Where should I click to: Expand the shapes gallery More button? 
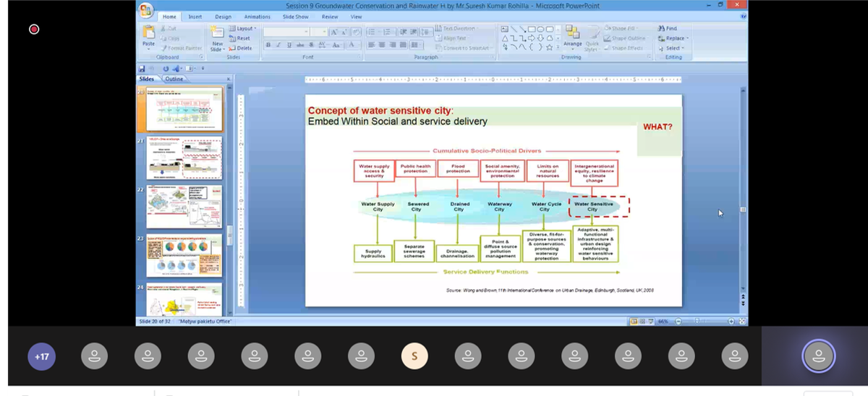tap(558, 47)
